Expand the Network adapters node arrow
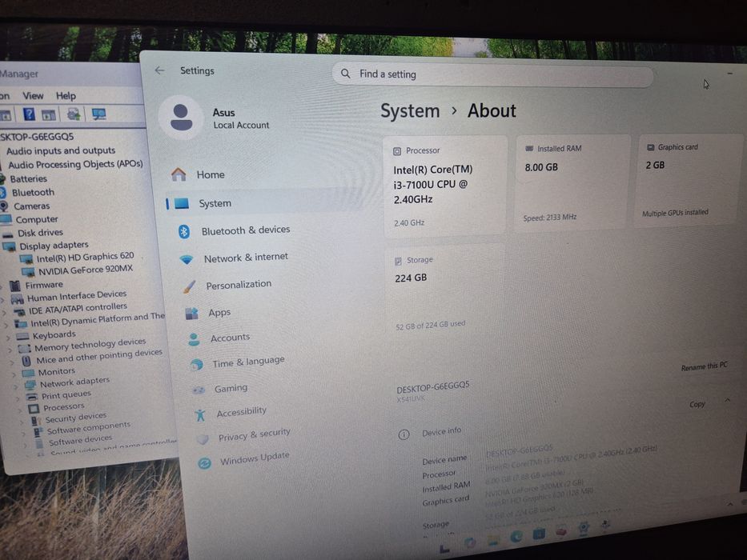The width and height of the screenshot is (747, 560). coord(17,386)
